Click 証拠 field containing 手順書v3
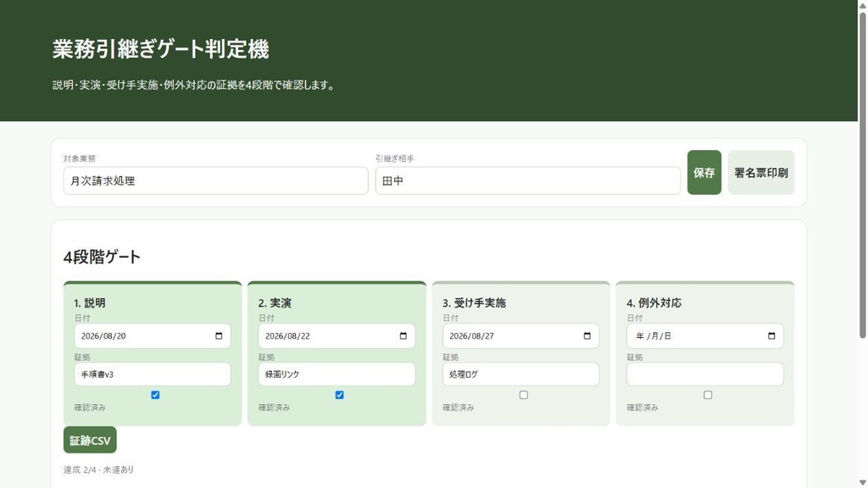 pyautogui.click(x=153, y=374)
